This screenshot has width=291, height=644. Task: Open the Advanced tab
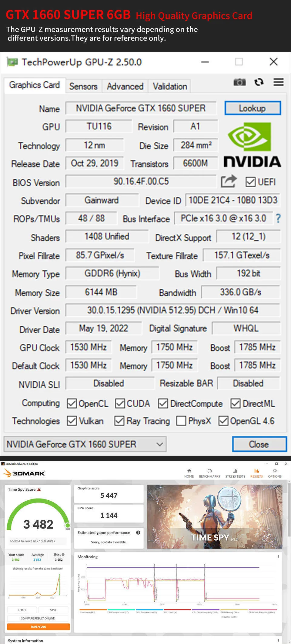pos(125,86)
